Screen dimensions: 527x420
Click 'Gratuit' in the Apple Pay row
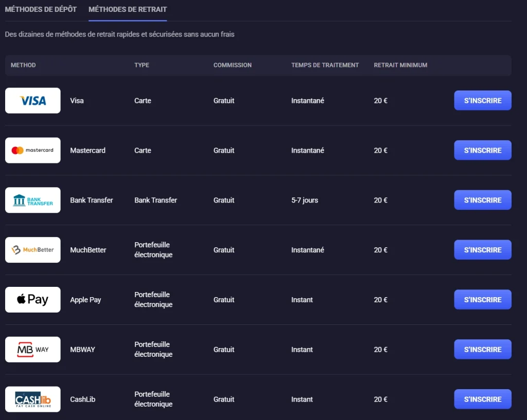coord(224,300)
